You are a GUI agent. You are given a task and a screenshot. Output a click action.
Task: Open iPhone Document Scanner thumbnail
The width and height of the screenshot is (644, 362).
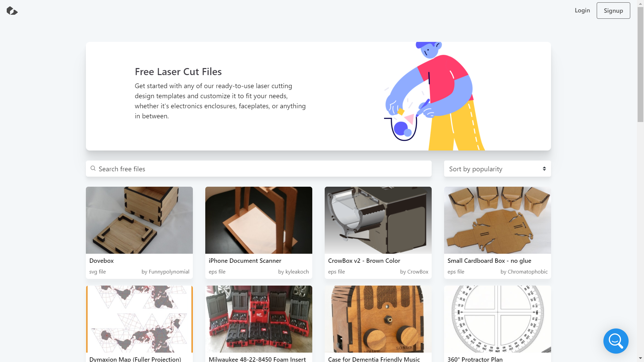coord(259,220)
